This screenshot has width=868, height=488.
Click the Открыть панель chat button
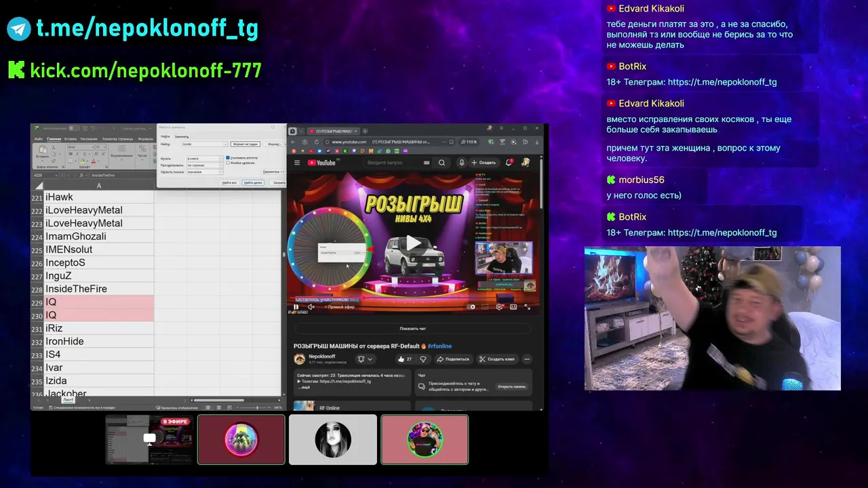click(511, 387)
